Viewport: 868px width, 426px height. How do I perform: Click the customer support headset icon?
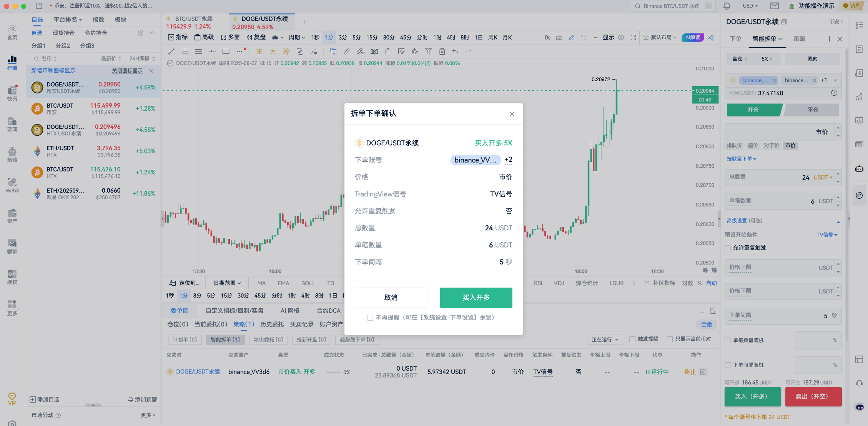pos(859,383)
